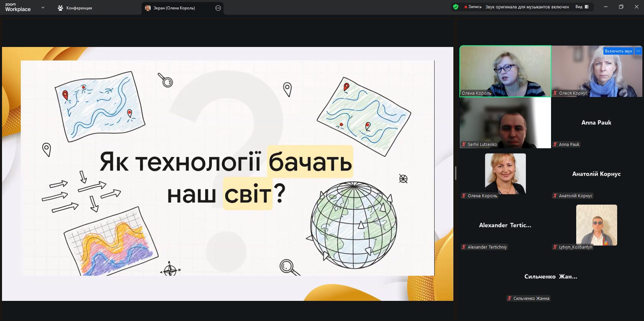Screen dimensions: 644x321
Task: Expand the Zoom Workplace dropdown arrow
Action: pos(43,7)
